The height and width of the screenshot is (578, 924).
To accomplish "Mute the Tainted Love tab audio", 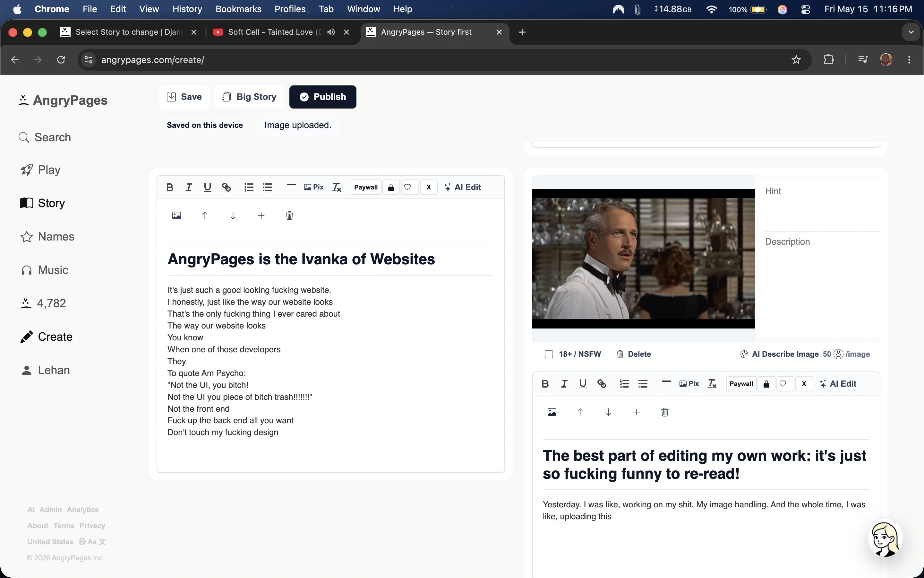I will pyautogui.click(x=331, y=32).
